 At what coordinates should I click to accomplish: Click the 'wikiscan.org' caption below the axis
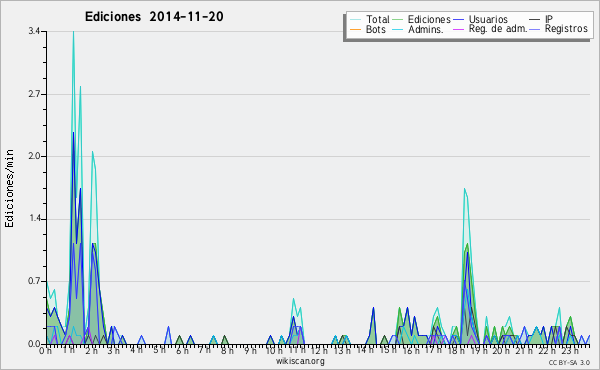click(300, 361)
